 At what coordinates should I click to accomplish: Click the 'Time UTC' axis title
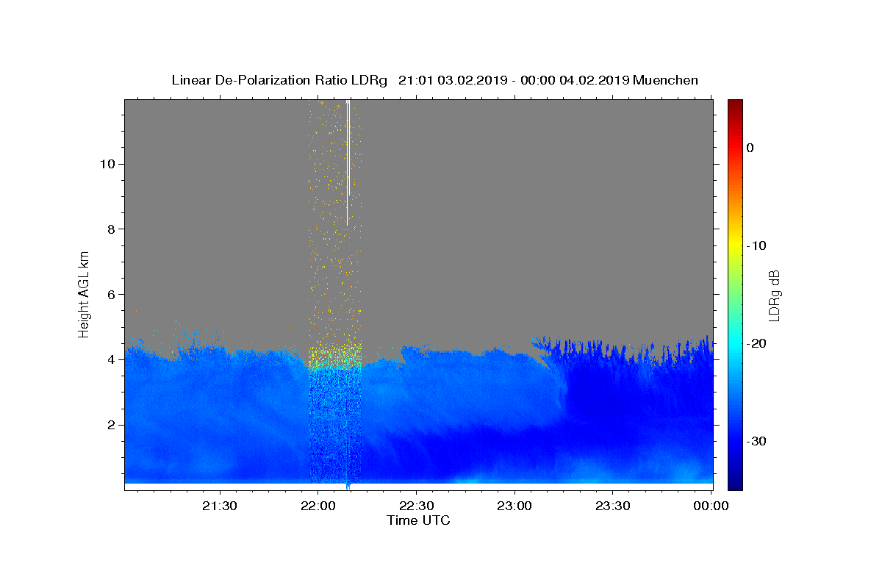point(418,520)
